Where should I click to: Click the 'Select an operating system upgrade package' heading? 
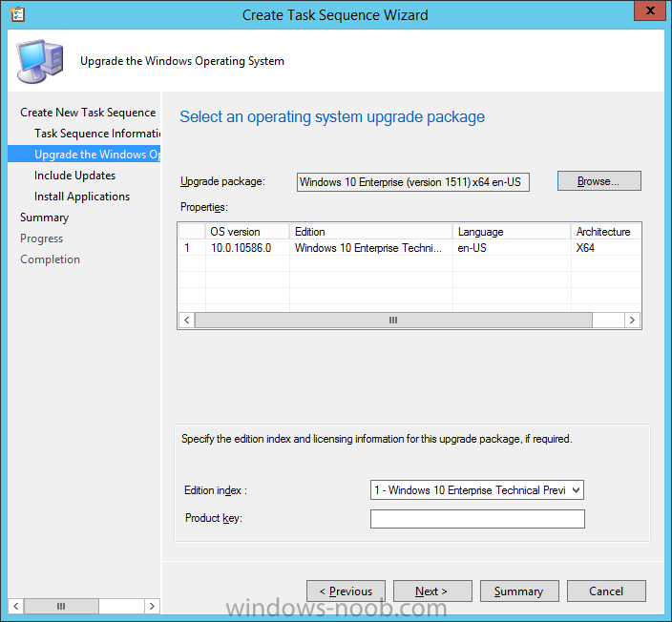[x=332, y=116]
